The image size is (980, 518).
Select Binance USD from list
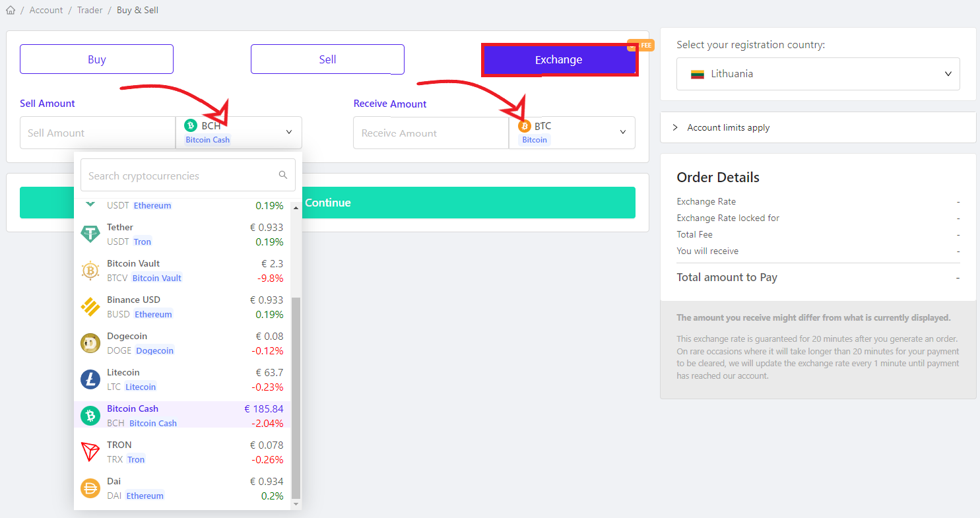[182, 307]
